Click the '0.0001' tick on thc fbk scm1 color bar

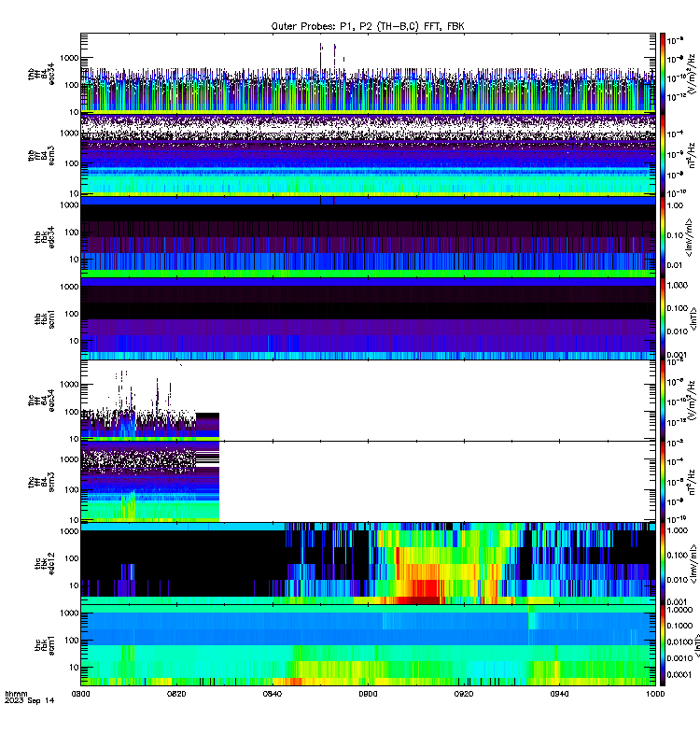680,674
